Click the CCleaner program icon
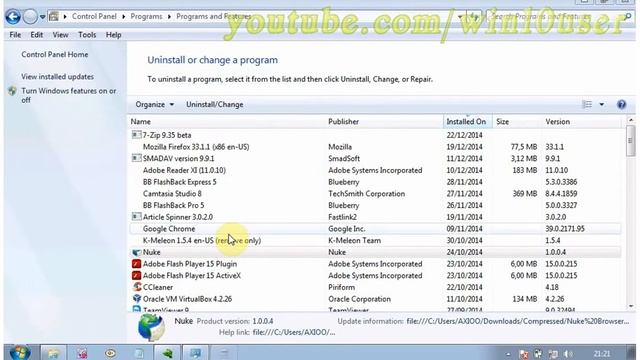 click(137, 287)
